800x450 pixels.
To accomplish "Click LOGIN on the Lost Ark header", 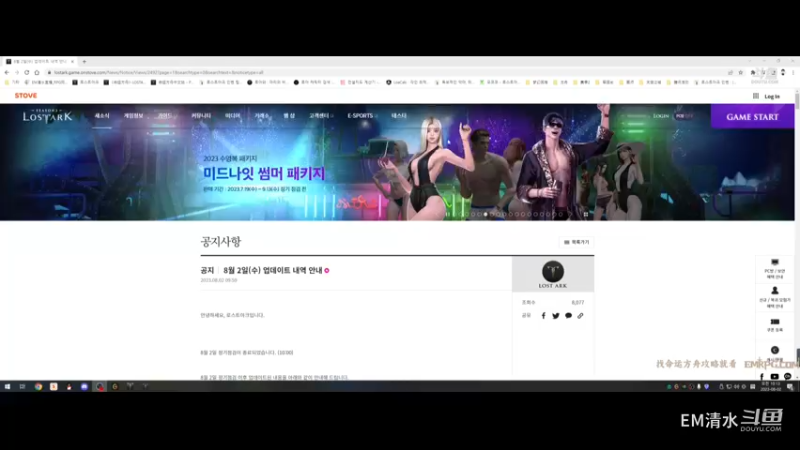I will [661, 116].
